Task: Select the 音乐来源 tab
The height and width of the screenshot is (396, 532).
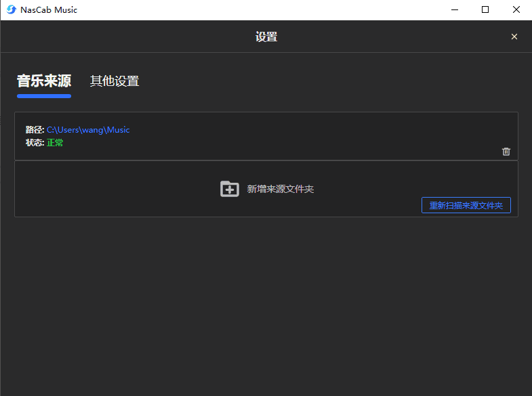Action: 44,81
